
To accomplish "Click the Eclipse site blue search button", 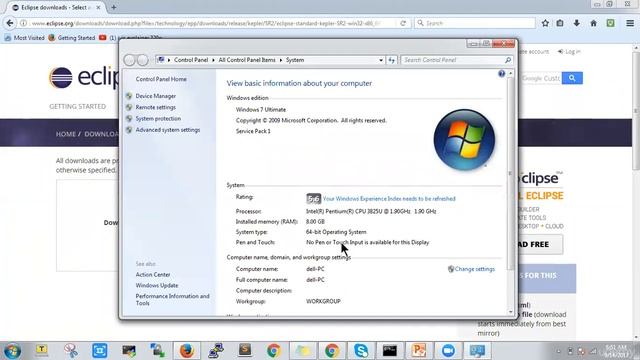I will click(x=572, y=78).
